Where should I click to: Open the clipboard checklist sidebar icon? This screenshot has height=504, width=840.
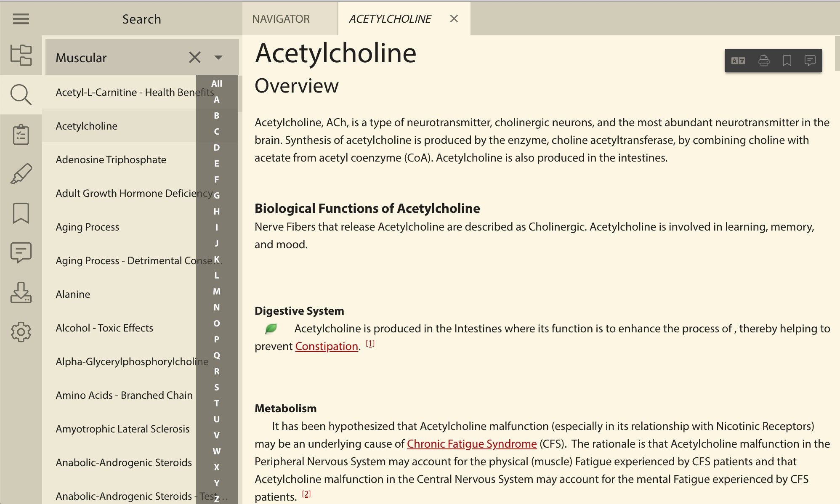pos(21,135)
